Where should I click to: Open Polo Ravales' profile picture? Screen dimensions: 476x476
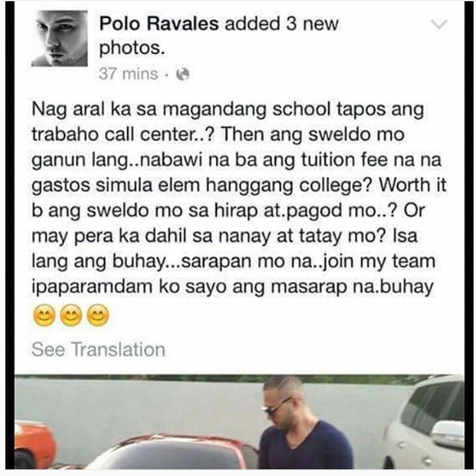pos(59,38)
